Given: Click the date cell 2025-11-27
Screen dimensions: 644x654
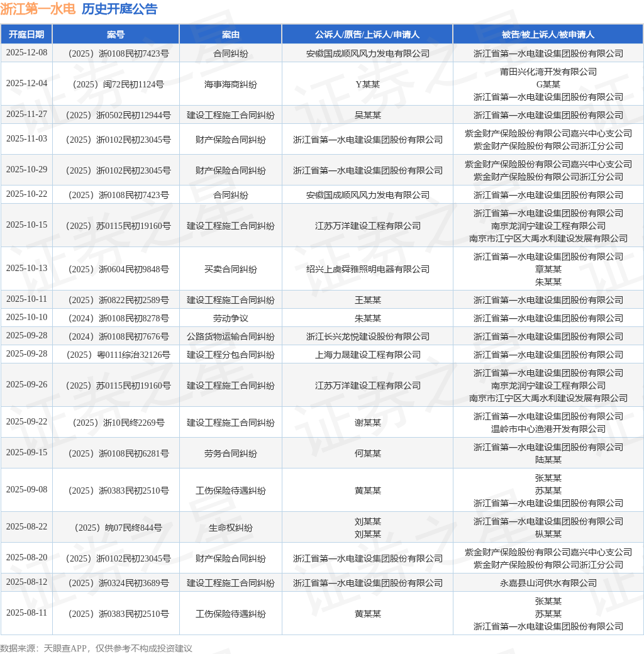Looking at the screenshot, I should coord(26,114).
